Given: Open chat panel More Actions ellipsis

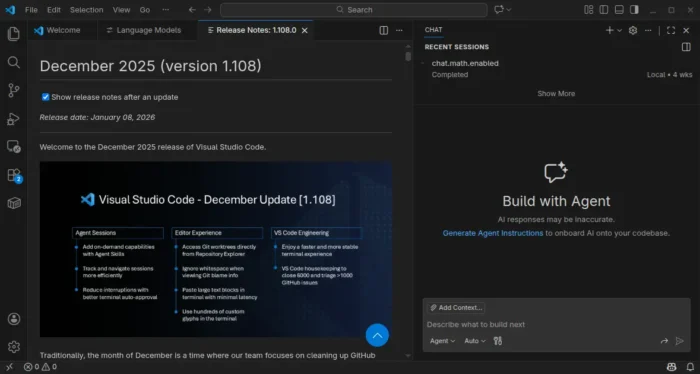Looking at the screenshot, I should click(648, 30).
